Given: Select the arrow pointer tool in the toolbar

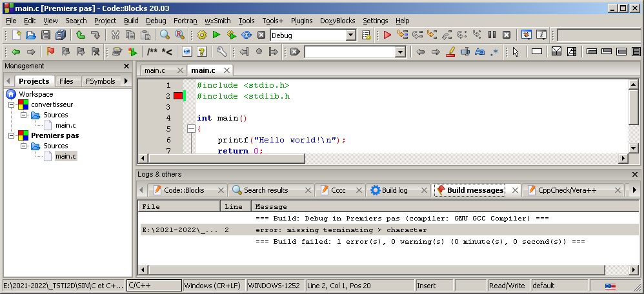Looking at the screenshot, I should [x=516, y=52].
